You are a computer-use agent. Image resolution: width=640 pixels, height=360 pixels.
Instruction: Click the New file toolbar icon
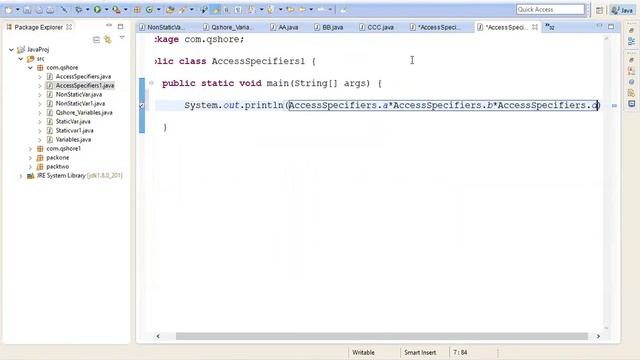click(x=9, y=9)
